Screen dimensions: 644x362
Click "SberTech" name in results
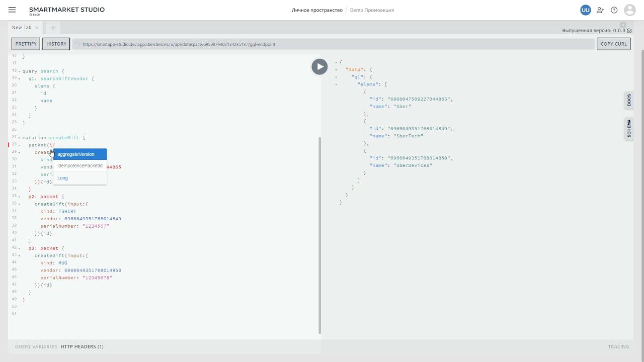(x=408, y=136)
